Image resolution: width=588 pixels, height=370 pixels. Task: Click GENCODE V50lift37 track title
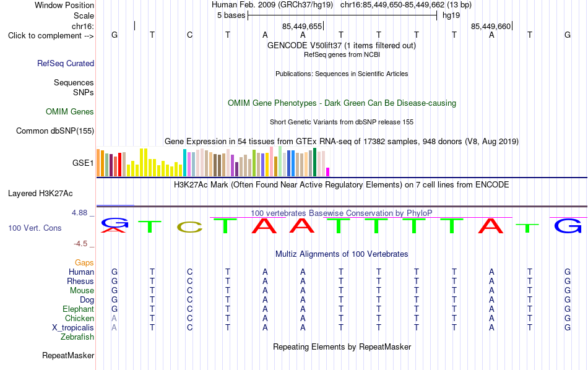tap(342, 45)
